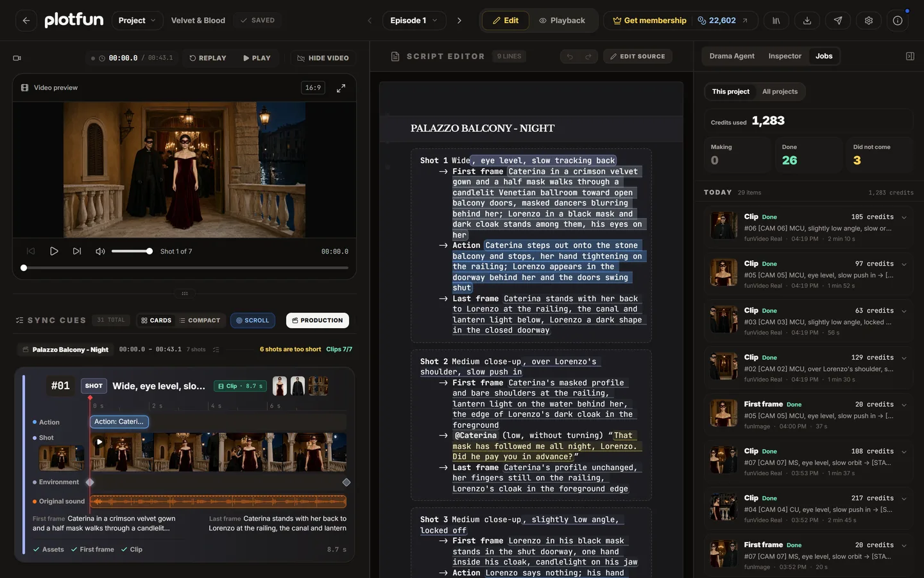The height and width of the screenshot is (578, 924).
Task: Collapse the right side panel icon
Action: point(910,57)
